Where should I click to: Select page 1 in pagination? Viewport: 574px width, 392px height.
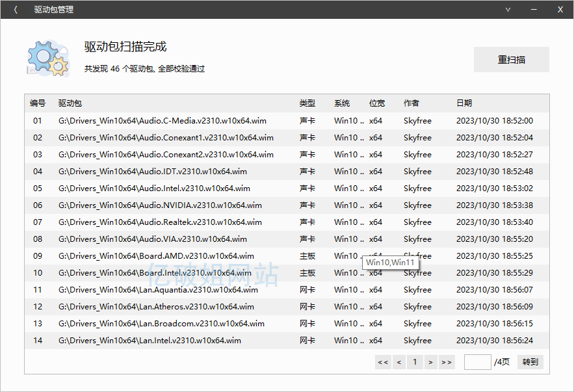pos(415,362)
